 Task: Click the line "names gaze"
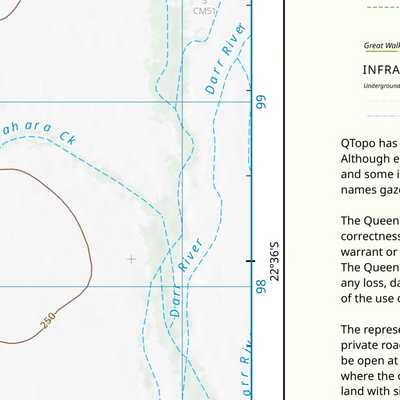[370, 190]
